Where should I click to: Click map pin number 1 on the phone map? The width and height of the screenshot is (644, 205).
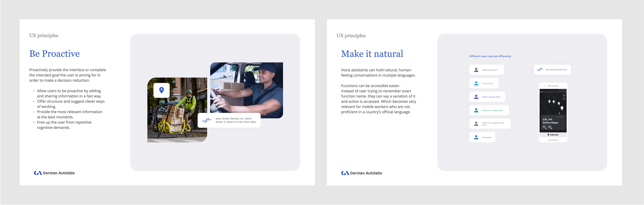point(562,108)
